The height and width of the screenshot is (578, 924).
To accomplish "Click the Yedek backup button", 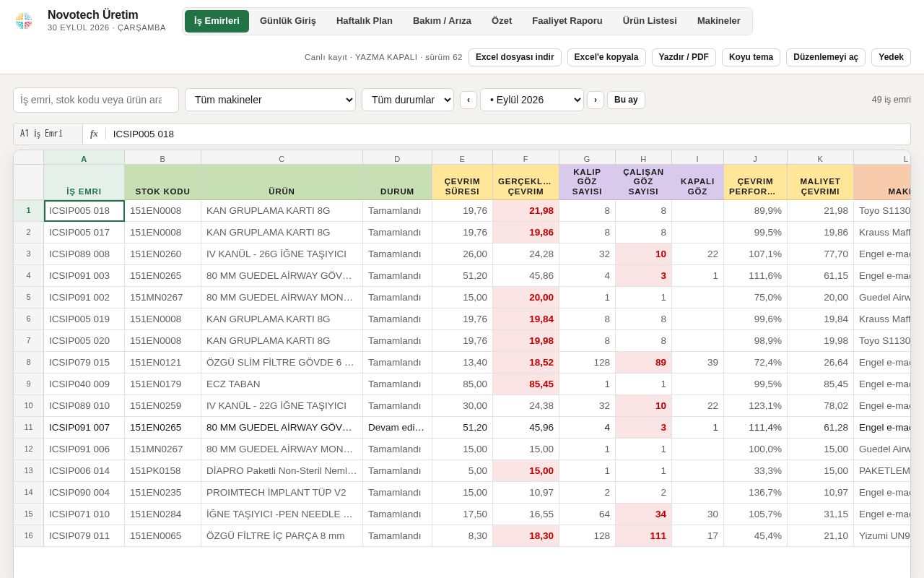I will click(891, 58).
